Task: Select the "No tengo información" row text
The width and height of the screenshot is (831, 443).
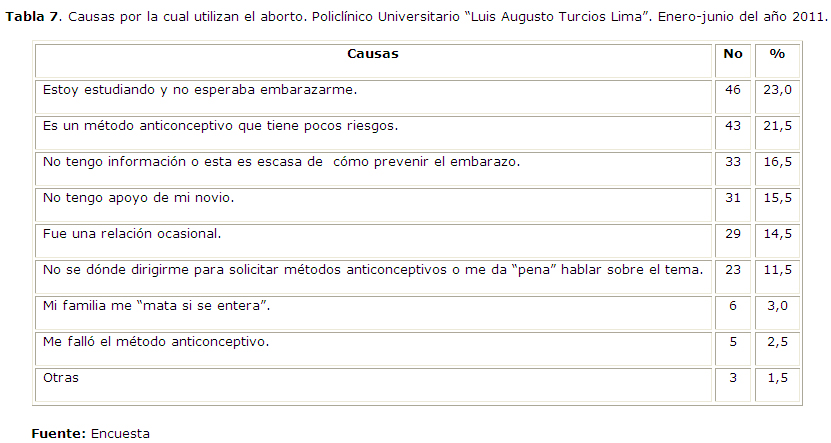Action: tap(282, 161)
